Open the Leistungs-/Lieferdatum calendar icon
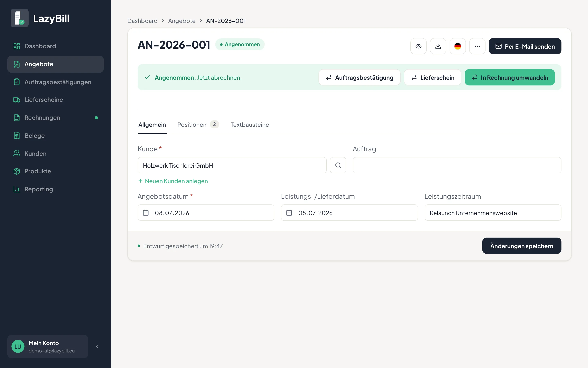The width and height of the screenshot is (588, 368). (x=289, y=213)
